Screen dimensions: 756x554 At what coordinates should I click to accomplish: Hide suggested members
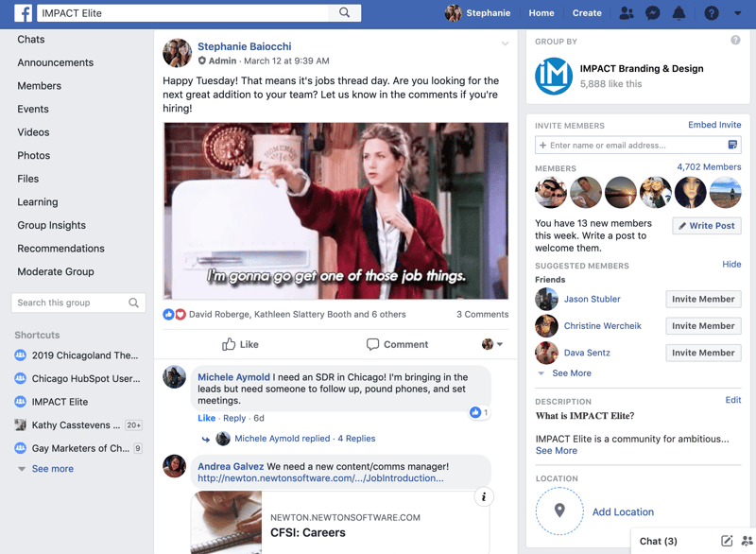731,264
